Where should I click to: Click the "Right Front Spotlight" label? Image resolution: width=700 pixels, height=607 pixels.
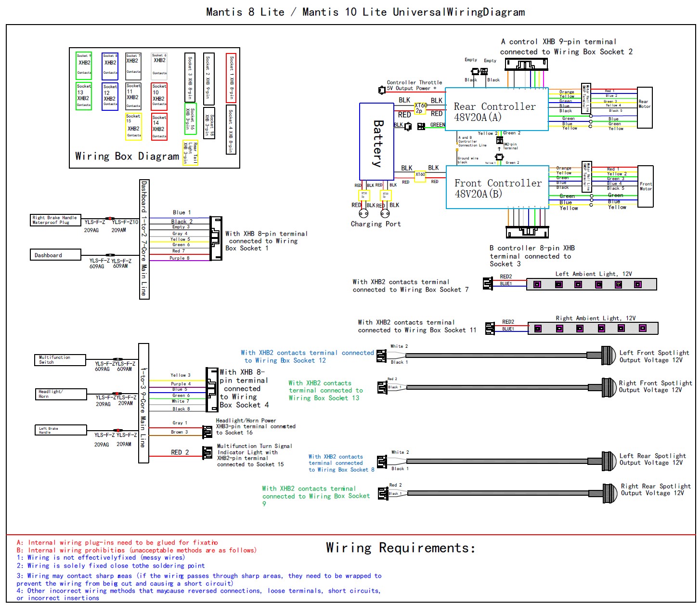(x=655, y=383)
